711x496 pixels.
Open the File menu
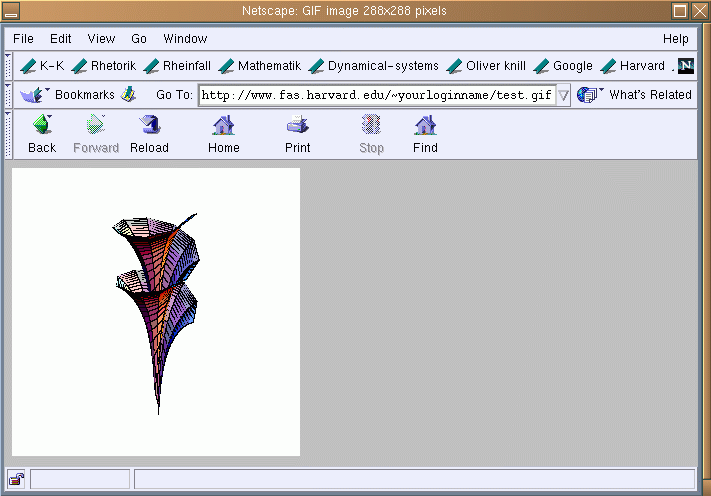(23, 39)
